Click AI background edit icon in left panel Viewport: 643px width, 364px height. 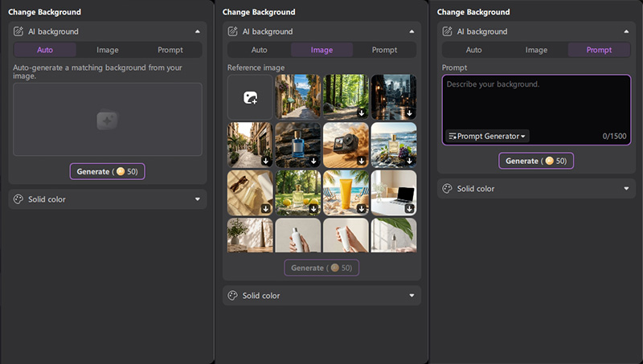pyautogui.click(x=18, y=31)
